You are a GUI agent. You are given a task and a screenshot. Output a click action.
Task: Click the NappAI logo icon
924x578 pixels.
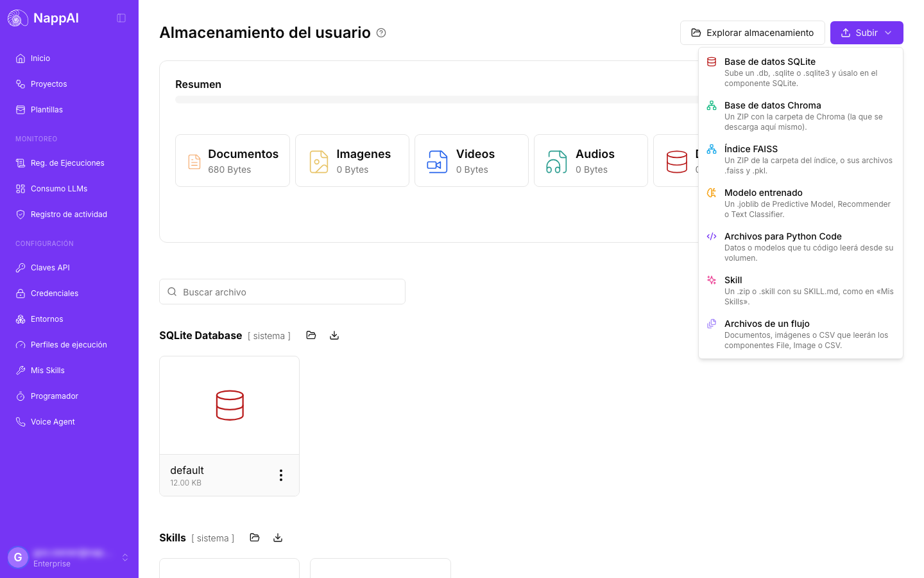tap(17, 18)
